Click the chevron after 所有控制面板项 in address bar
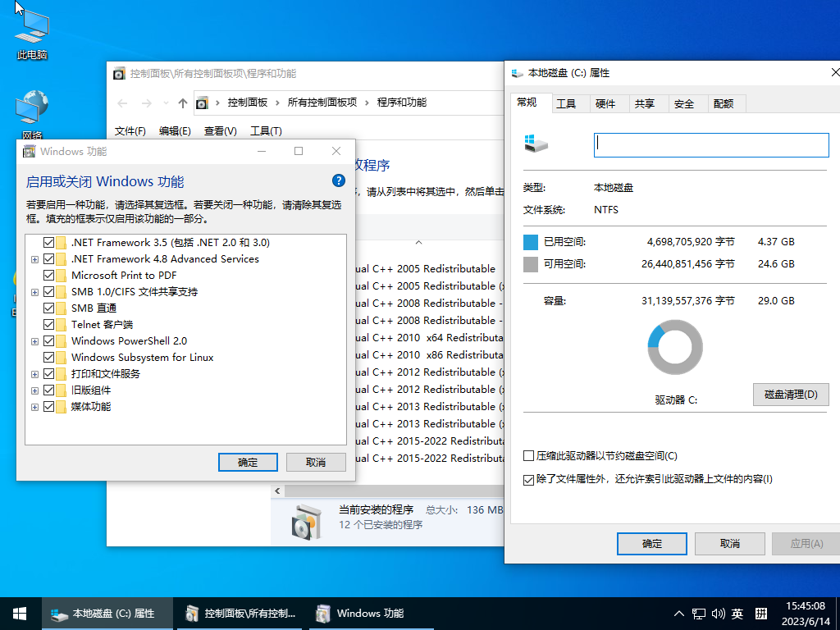Image resolution: width=840 pixels, height=630 pixels. pos(367,103)
